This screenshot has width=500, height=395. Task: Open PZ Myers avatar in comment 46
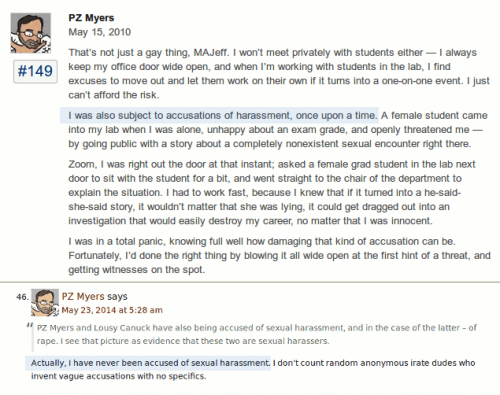pos(45,303)
